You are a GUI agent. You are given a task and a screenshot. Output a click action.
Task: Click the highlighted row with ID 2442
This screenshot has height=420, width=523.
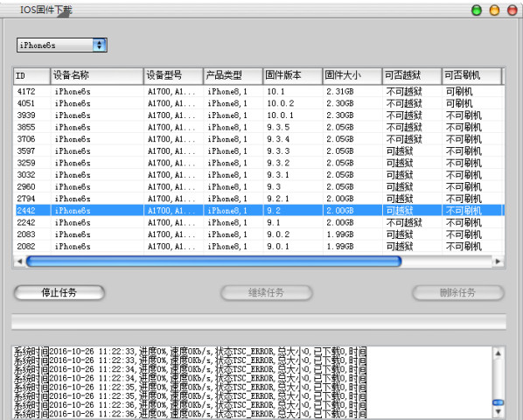click(x=259, y=211)
